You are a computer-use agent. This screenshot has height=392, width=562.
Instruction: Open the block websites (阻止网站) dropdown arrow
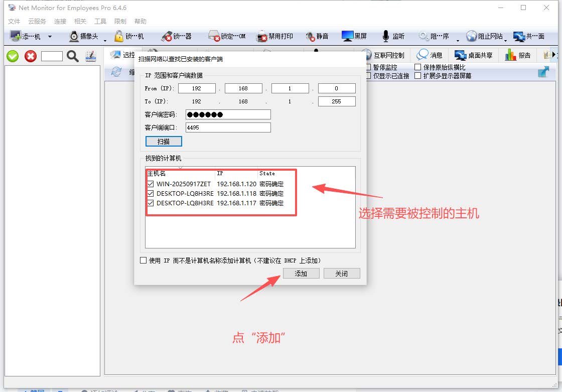pyautogui.click(x=506, y=40)
